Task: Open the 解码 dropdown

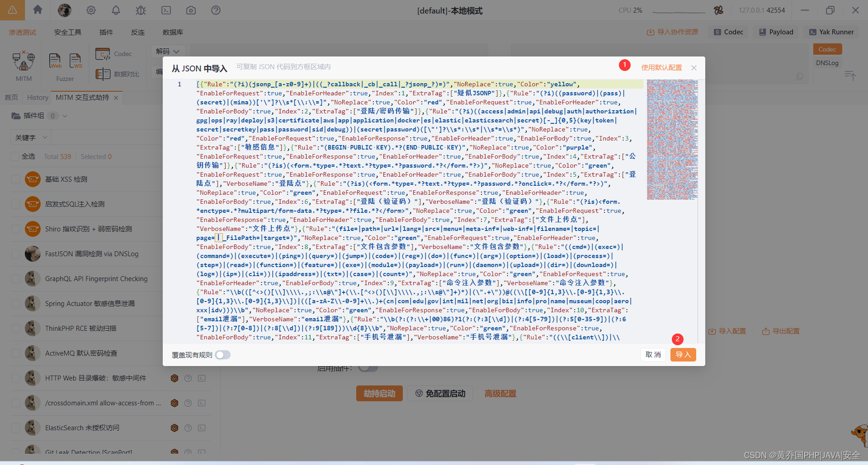Action: 168,52
